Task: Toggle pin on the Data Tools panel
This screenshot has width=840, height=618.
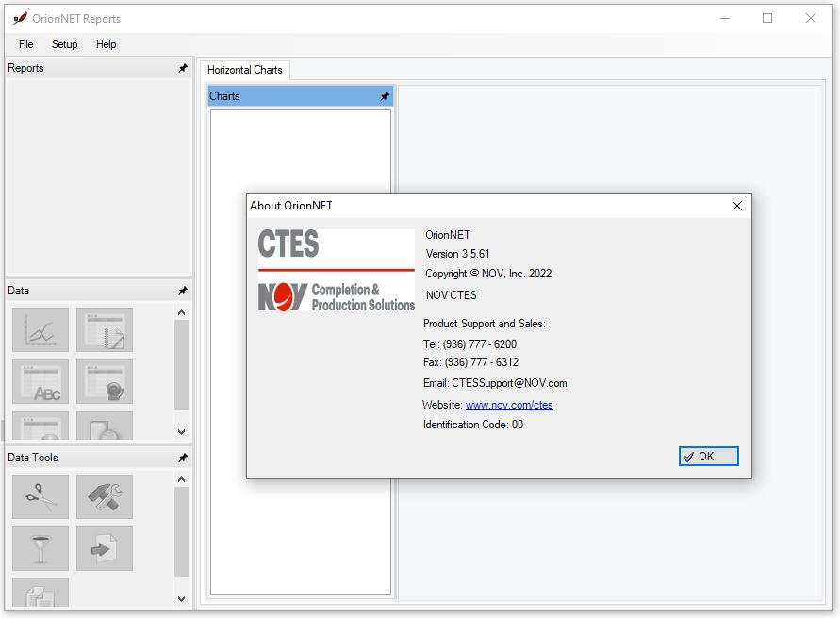Action: click(x=183, y=458)
